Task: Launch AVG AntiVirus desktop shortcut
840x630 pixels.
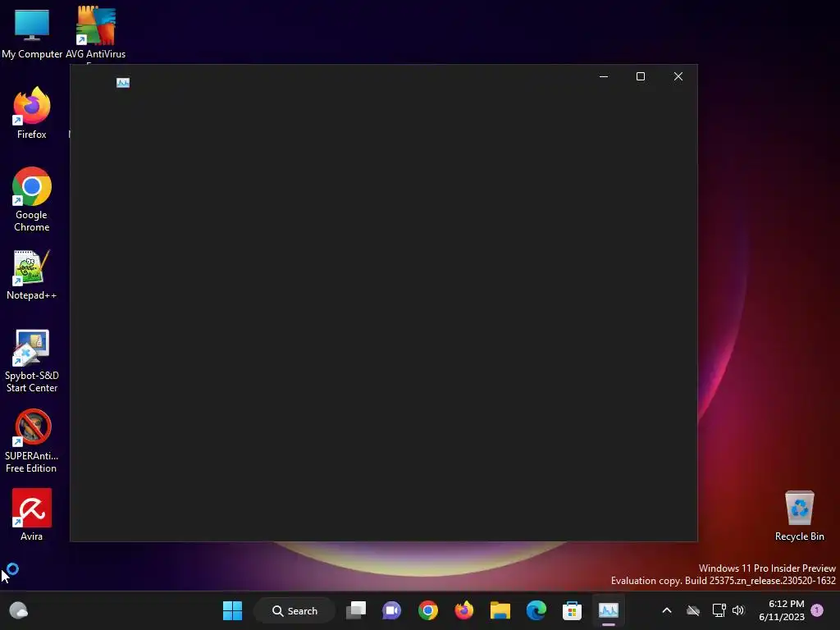Action: [x=95, y=33]
